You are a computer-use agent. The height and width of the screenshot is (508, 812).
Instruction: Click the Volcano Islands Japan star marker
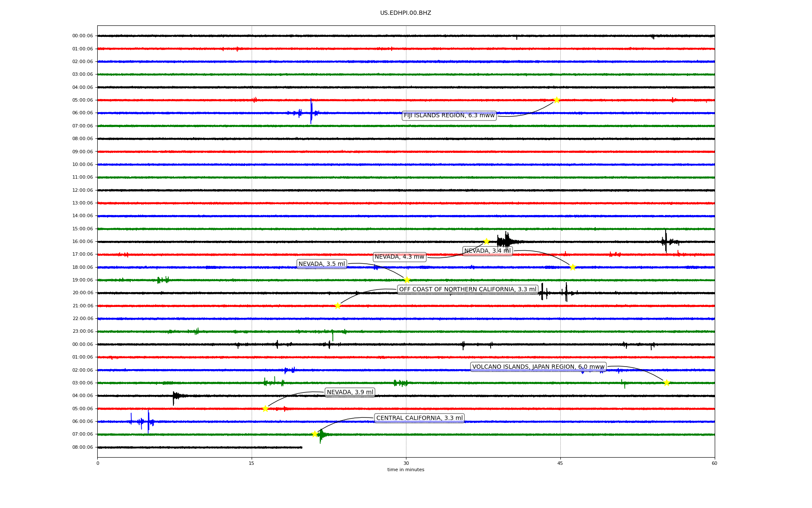(667, 383)
